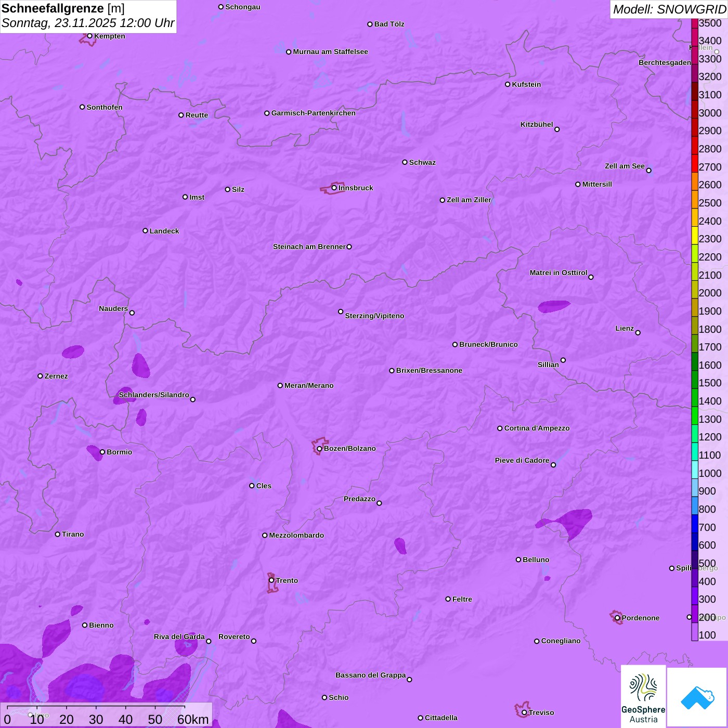Screen dimensions: 728x728
Task: Click the Tirano location dot
Action: point(58,534)
